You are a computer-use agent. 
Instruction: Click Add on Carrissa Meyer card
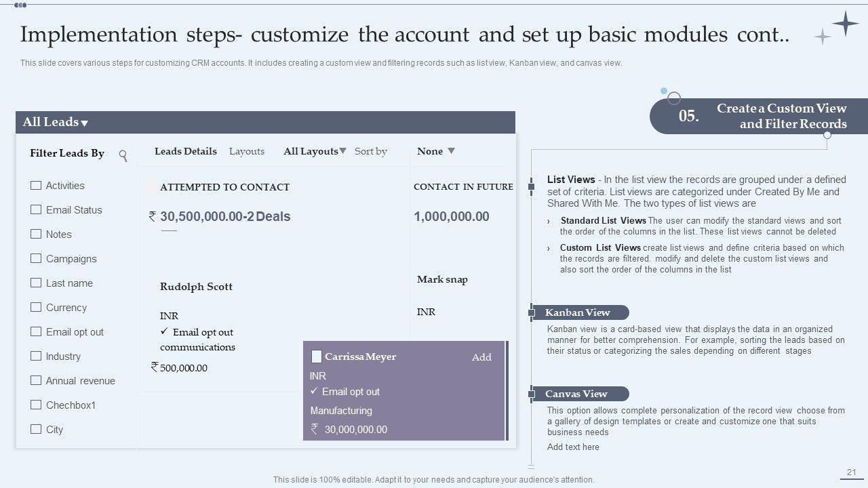pyautogui.click(x=481, y=357)
